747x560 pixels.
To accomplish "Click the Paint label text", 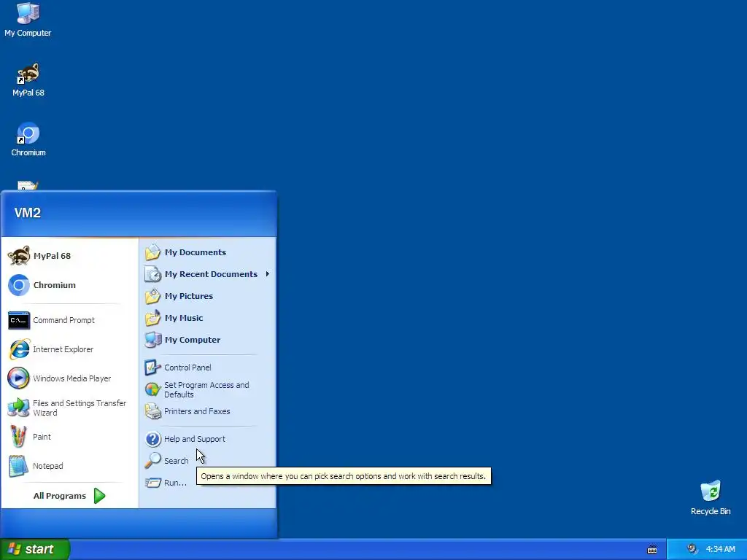I will tap(42, 437).
